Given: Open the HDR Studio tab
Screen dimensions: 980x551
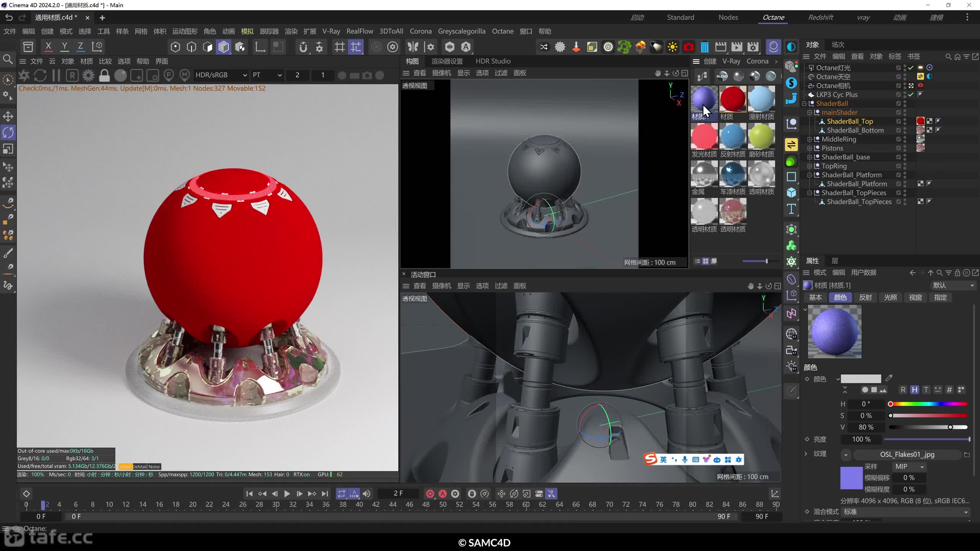Looking at the screenshot, I should pos(493,61).
